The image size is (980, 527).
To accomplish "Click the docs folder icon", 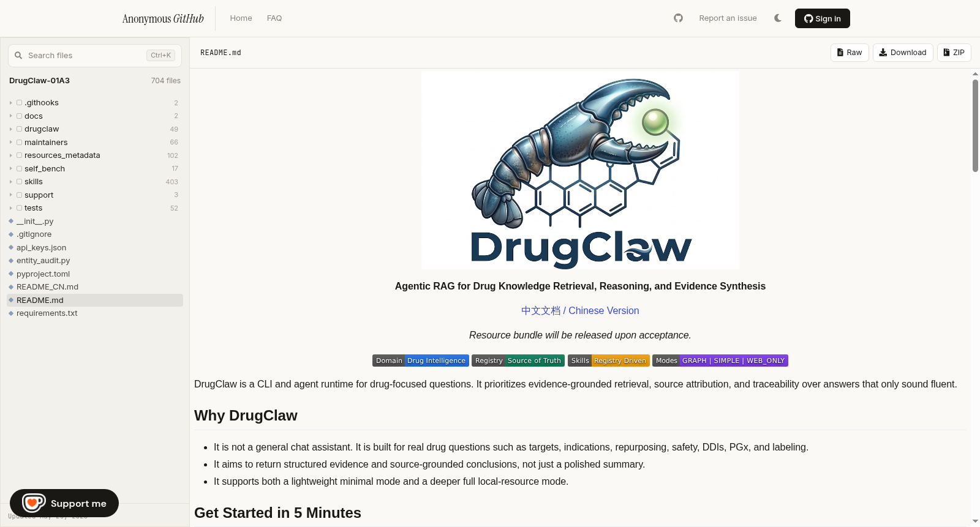I will (20, 116).
